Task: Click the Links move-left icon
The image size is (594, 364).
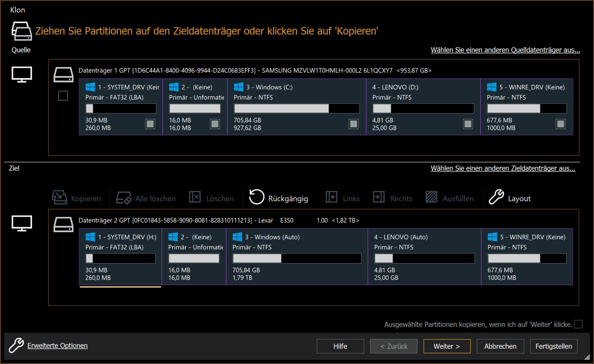Action: [x=331, y=197]
